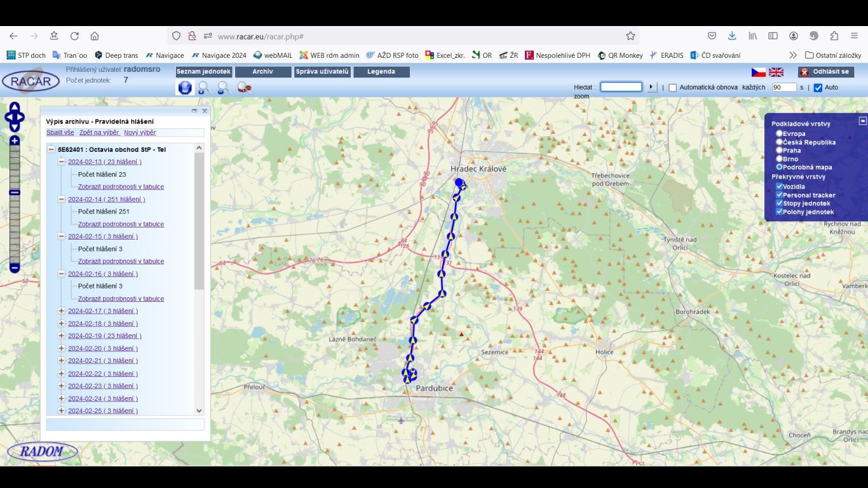Reload the page in the browser
The width and height of the screenshot is (868, 488).
click(74, 36)
